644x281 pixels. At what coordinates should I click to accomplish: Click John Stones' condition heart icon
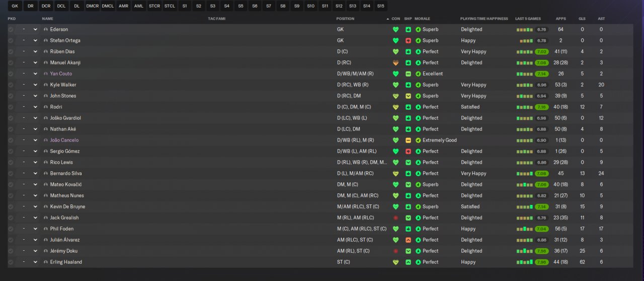395,96
